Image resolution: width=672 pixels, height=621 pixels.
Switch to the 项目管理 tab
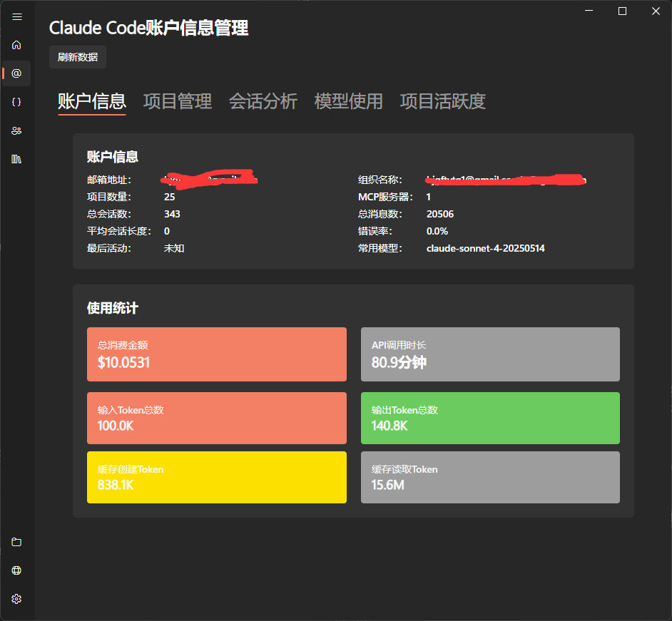coord(178,101)
